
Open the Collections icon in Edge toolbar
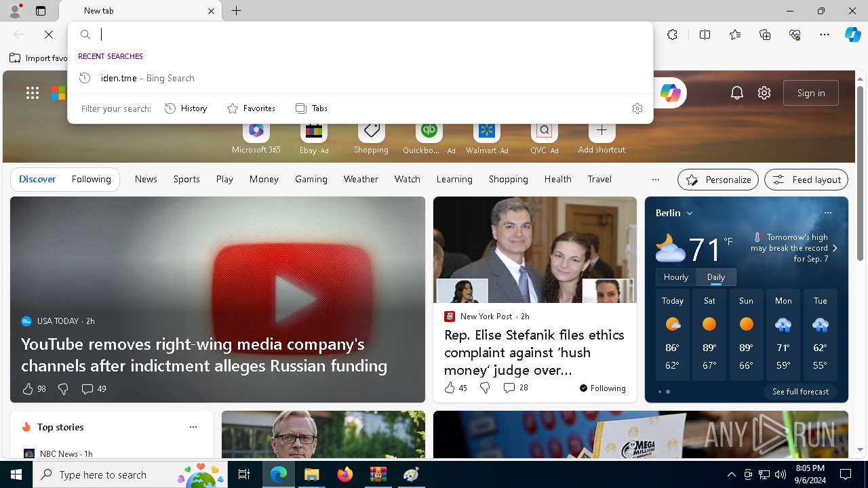765,35
